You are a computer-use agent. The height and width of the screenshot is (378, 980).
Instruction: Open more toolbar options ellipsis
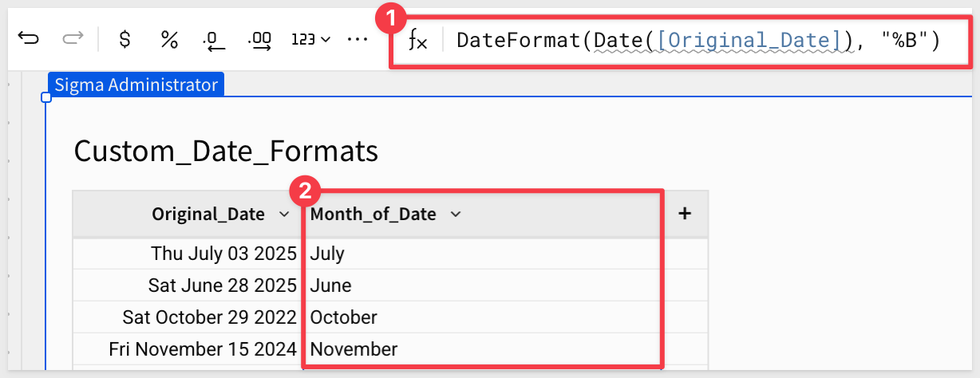[358, 38]
